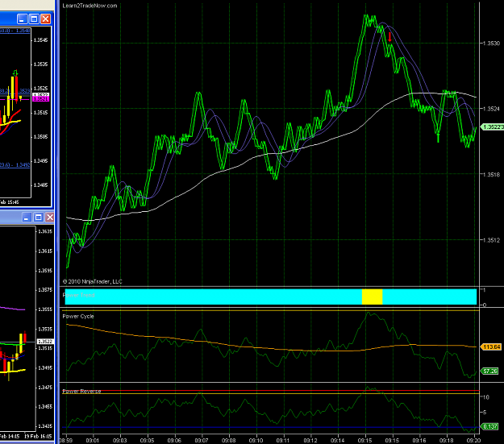The height and width of the screenshot is (444, 504).
Task: Select the Power Cycle indicator label
Action: click(78, 316)
